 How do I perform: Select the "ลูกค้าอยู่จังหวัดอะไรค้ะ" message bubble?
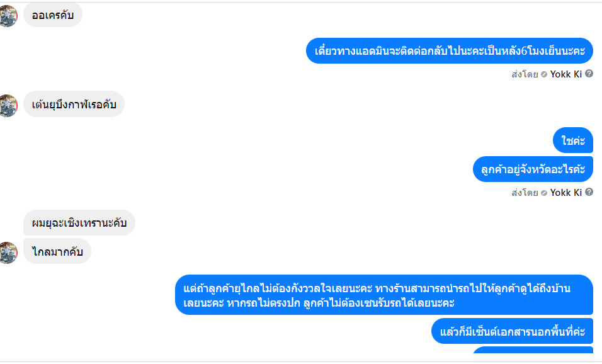[533, 169]
